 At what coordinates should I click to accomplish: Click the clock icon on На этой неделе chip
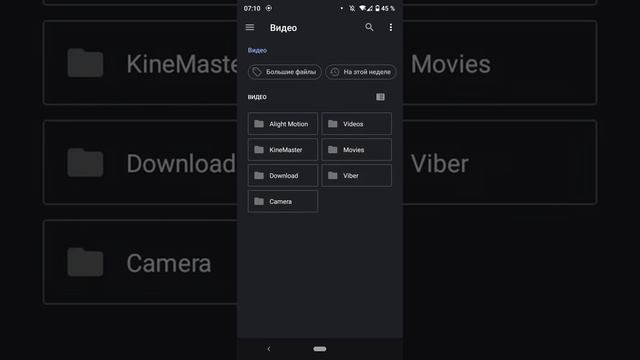tap(334, 72)
